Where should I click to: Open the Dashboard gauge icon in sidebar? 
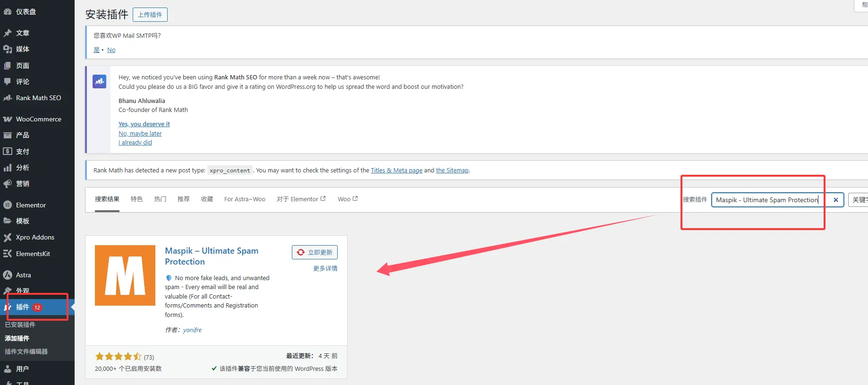pyautogui.click(x=8, y=12)
